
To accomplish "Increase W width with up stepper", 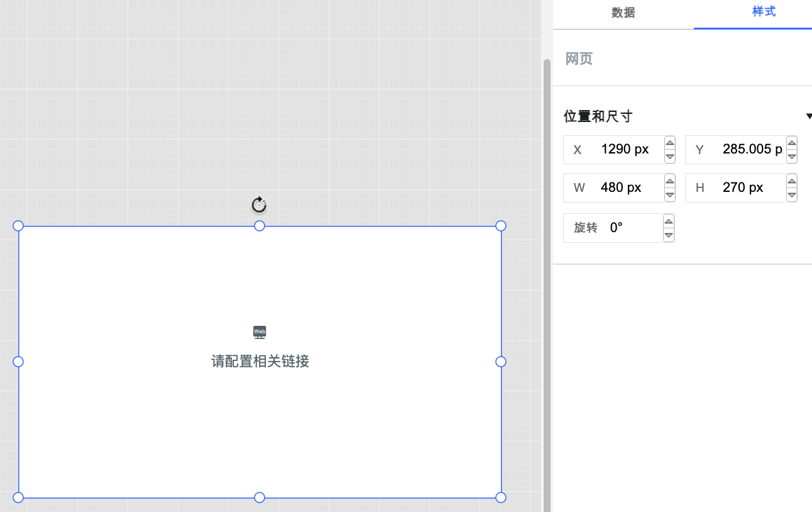I will point(670,181).
